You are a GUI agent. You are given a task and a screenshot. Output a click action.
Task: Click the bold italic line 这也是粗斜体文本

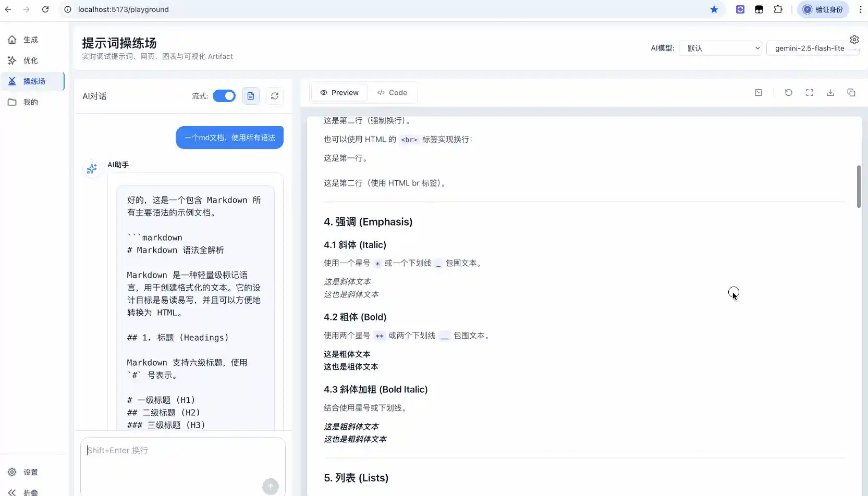coord(355,439)
